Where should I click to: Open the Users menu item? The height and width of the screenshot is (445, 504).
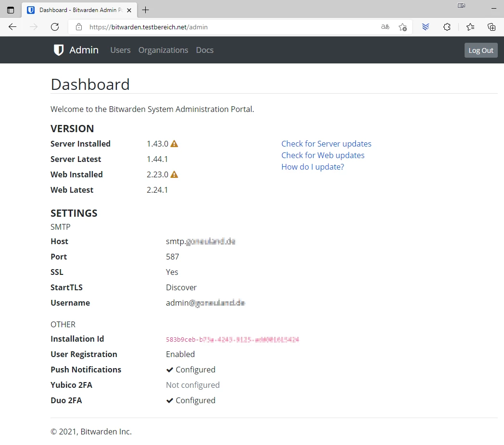click(120, 50)
